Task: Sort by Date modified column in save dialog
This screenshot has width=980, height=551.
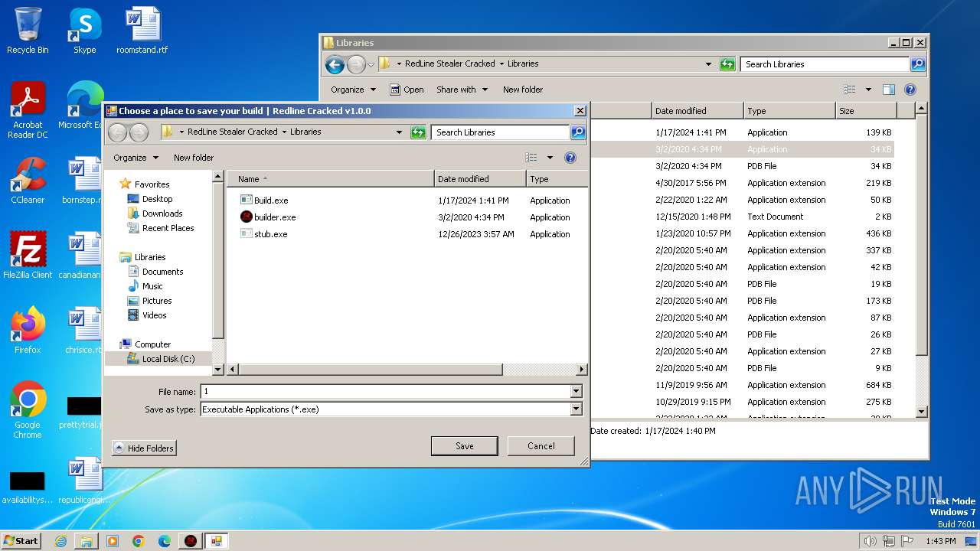Action: (x=481, y=179)
